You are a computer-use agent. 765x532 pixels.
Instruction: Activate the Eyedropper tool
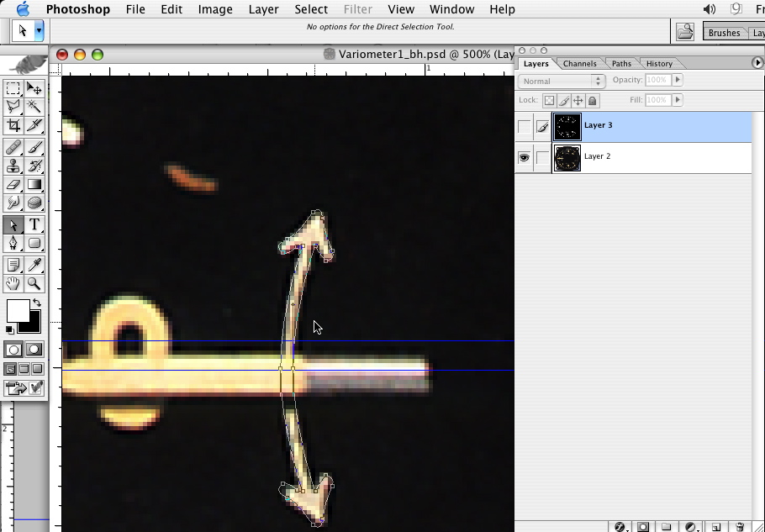pos(34,265)
